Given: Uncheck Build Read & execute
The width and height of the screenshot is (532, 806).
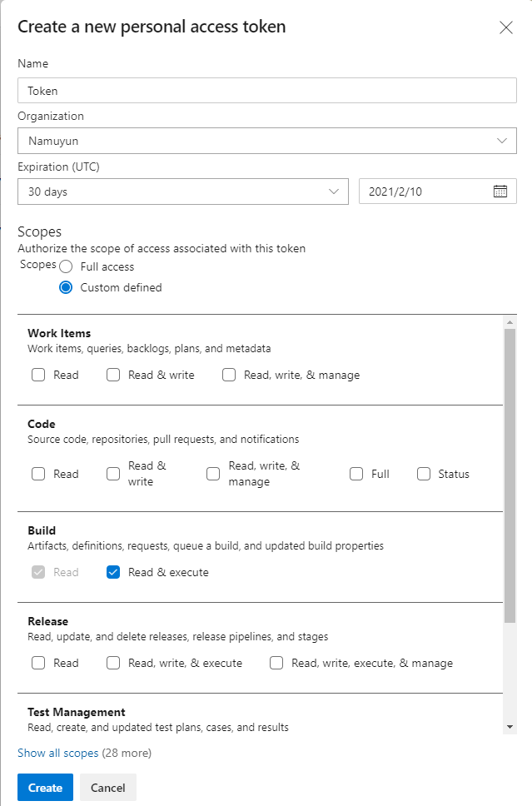Looking at the screenshot, I should pyautogui.click(x=113, y=572).
